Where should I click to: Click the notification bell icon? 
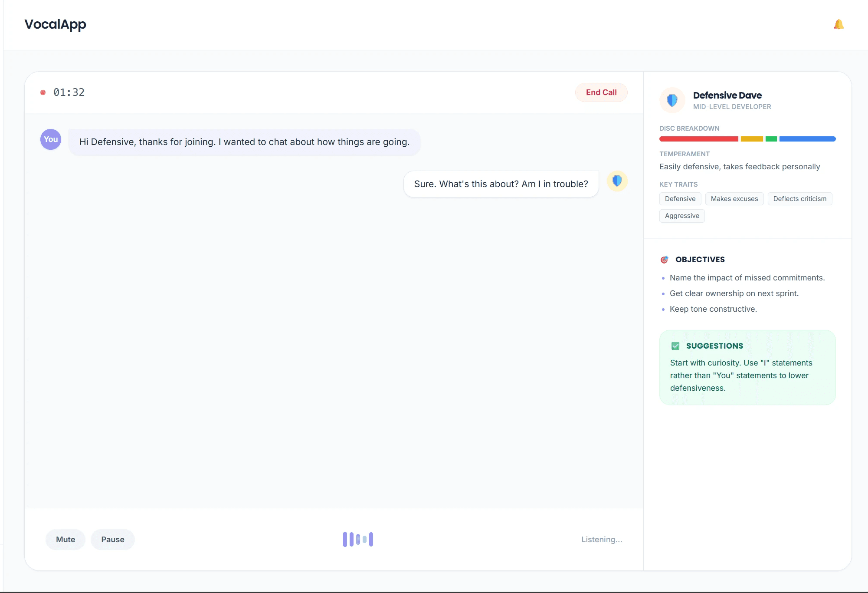[x=839, y=24]
